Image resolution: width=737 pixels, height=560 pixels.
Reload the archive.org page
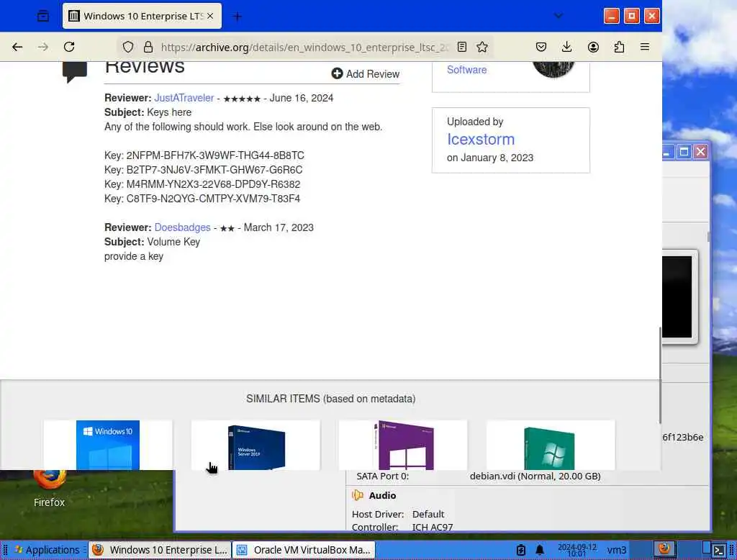(x=69, y=47)
